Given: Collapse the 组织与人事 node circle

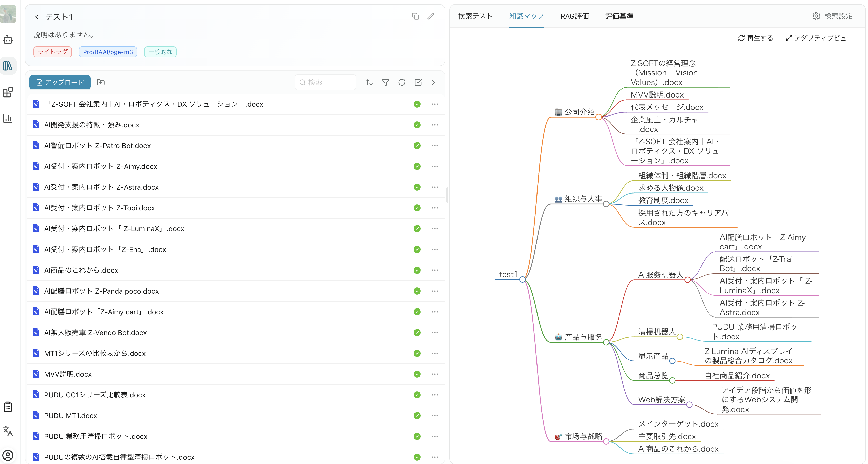Looking at the screenshot, I should tap(606, 204).
